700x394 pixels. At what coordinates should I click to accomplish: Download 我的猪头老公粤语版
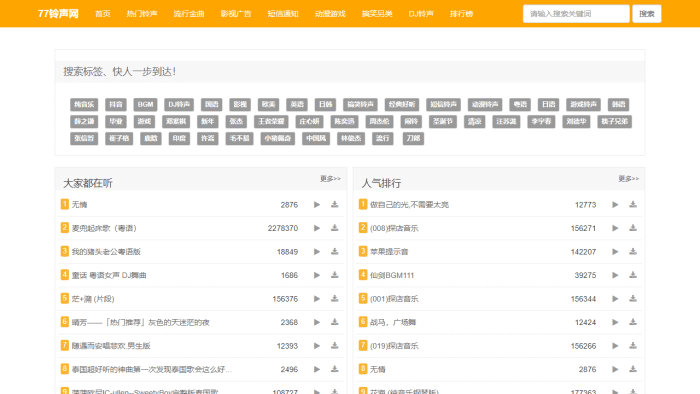[334, 252]
